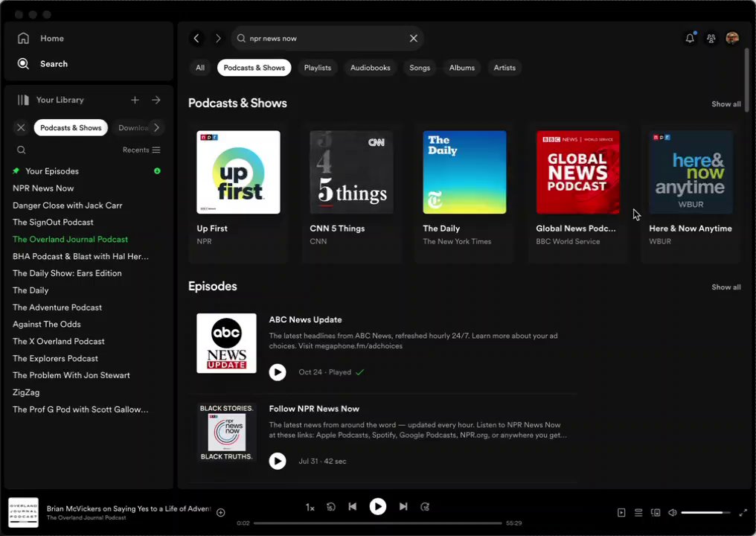This screenshot has width=756, height=536.
Task: Seek within the playback progress bar
Action: 377,523
